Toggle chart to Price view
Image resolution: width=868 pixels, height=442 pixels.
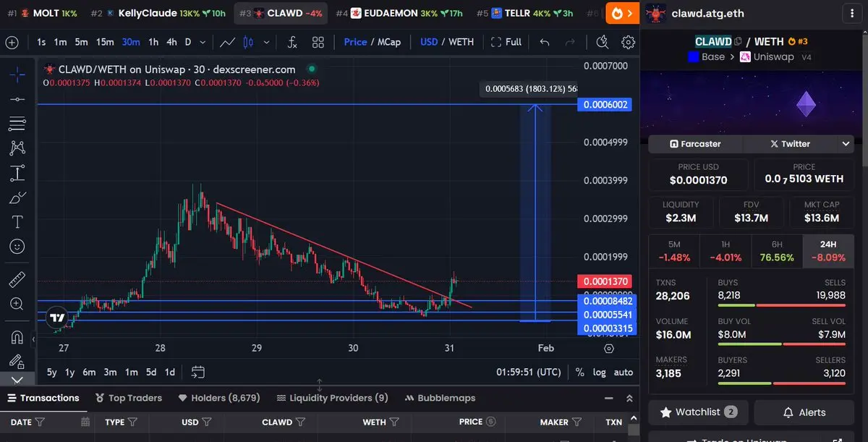(355, 42)
